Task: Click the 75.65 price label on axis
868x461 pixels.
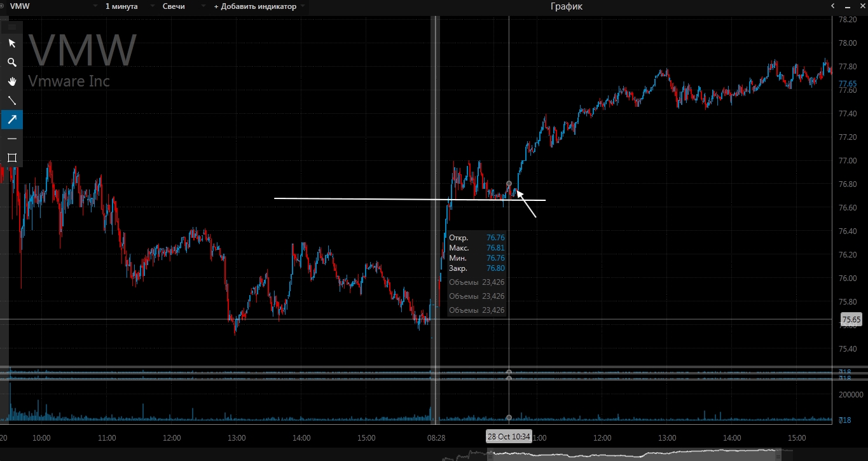Action: (x=850, y=319)
